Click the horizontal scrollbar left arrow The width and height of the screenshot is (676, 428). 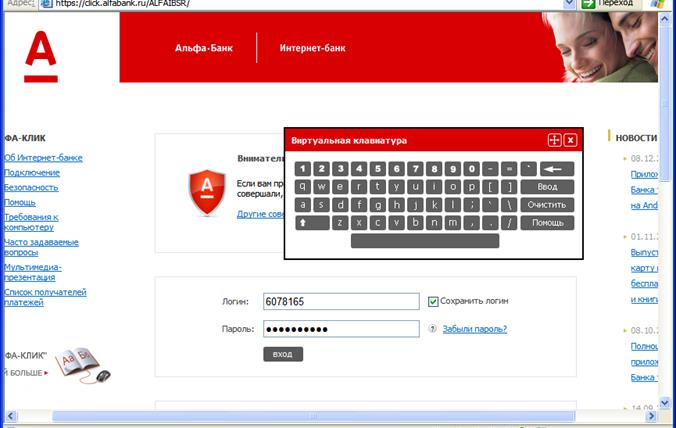(x=10, y=416)
